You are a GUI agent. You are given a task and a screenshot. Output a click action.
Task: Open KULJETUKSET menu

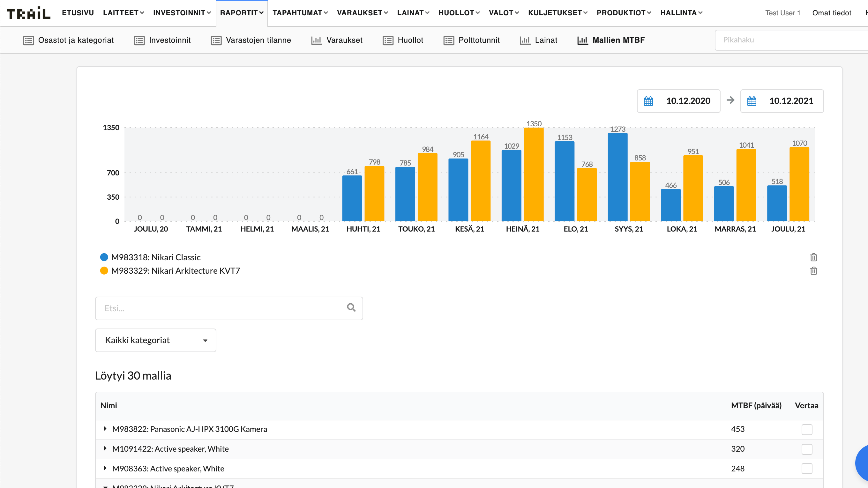pos(558,13)
